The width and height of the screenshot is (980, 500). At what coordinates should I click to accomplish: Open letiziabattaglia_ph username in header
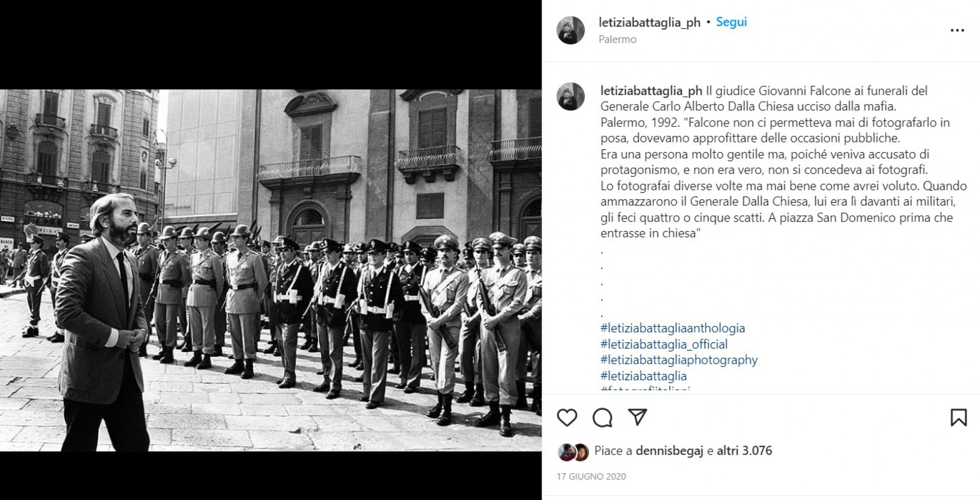click(x=649, y=22)
